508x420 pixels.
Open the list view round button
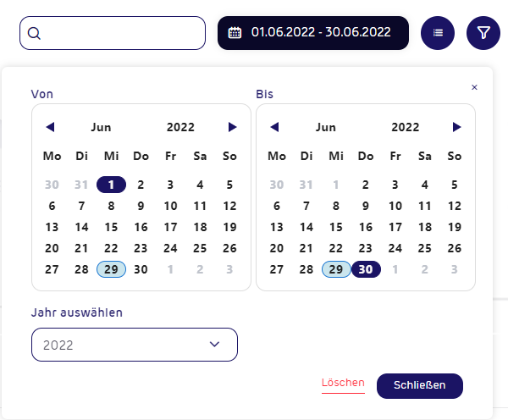pos(438,33)
